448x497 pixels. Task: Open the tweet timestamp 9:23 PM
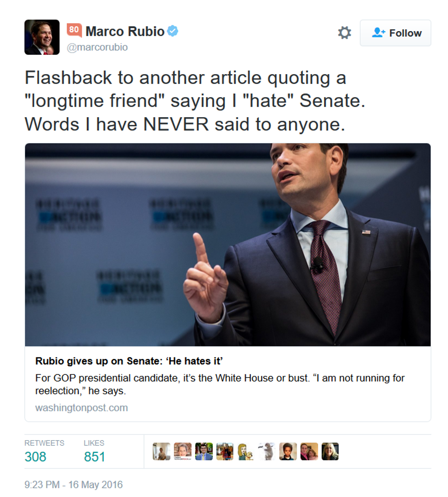tap(74, 485)
